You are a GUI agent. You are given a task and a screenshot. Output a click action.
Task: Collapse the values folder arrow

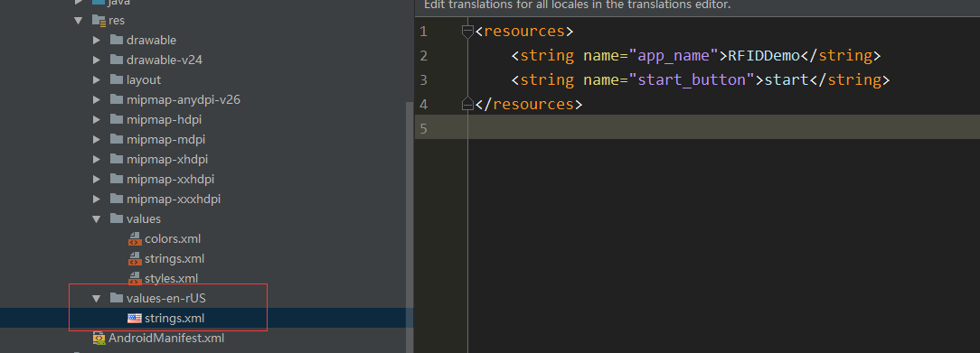click(x=96, y=218)
